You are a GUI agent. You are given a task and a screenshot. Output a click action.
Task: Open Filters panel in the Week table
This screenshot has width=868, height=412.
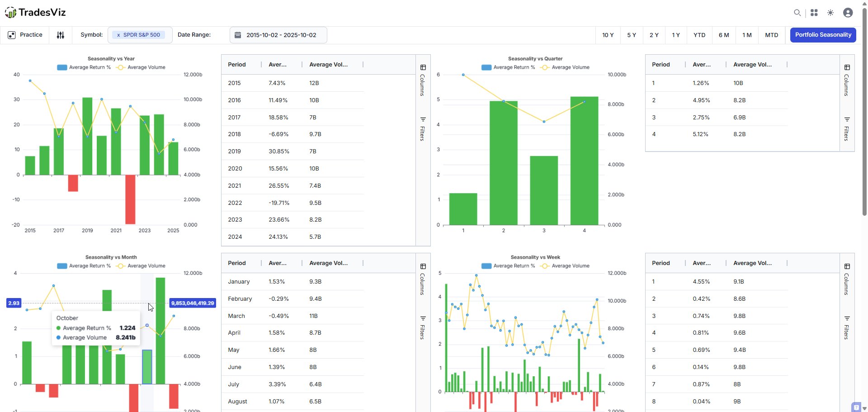pos(847,328)
